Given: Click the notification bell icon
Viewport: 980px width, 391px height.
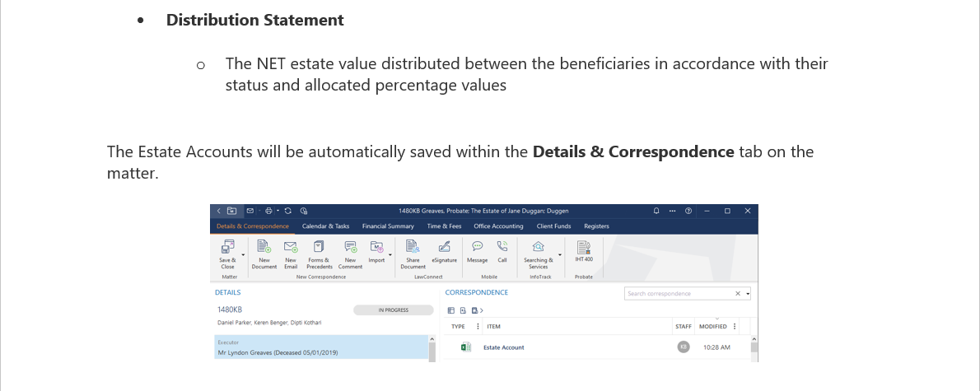Looking at the screenshot, I should click(656, 211).
